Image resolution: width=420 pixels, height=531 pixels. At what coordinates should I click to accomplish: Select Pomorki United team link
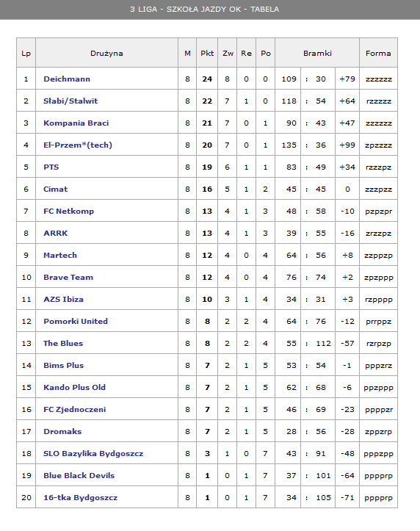pos(76,321)
